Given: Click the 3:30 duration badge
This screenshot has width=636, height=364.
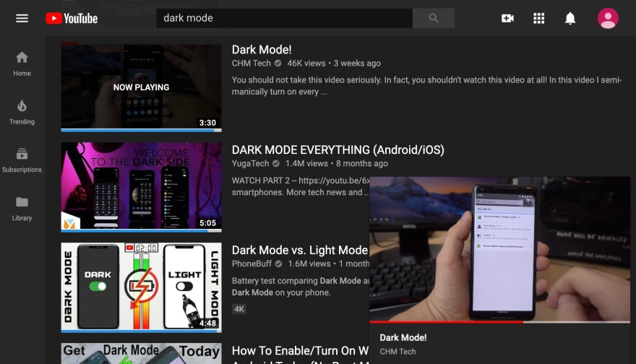Looking at the screenshot, I should pos(207,123).
